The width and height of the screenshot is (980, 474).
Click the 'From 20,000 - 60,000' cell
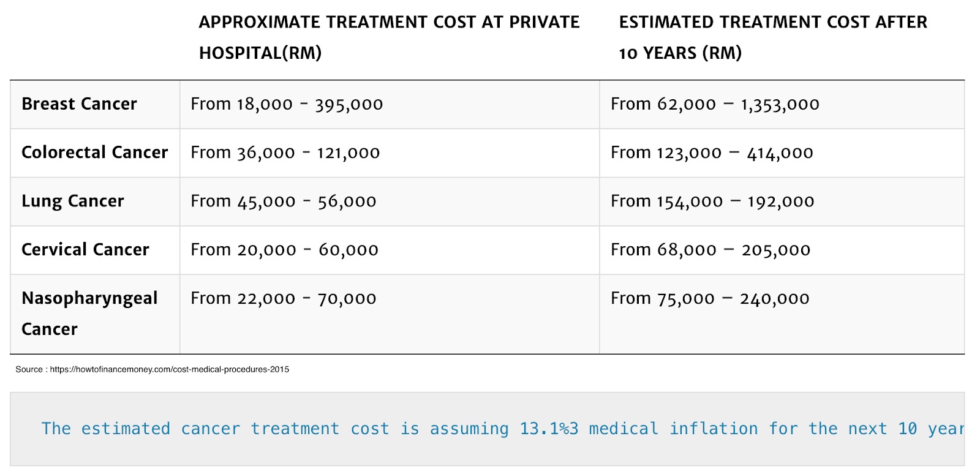tap(284, 250)
